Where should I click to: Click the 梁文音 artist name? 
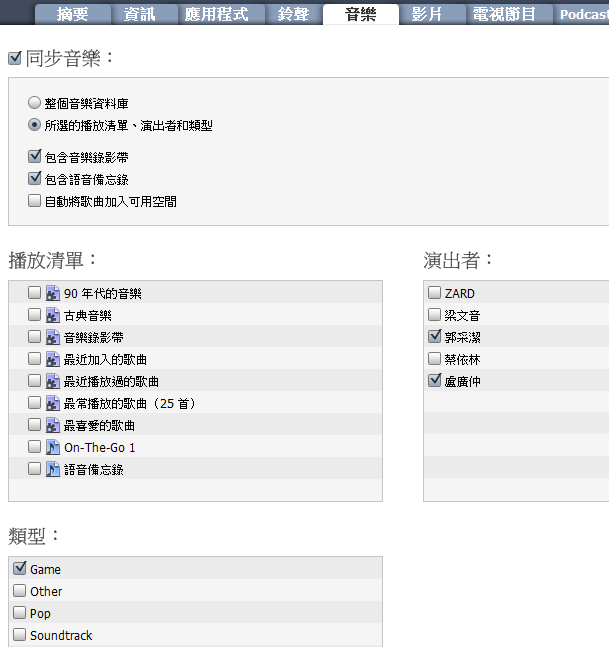tap(463, 316)
